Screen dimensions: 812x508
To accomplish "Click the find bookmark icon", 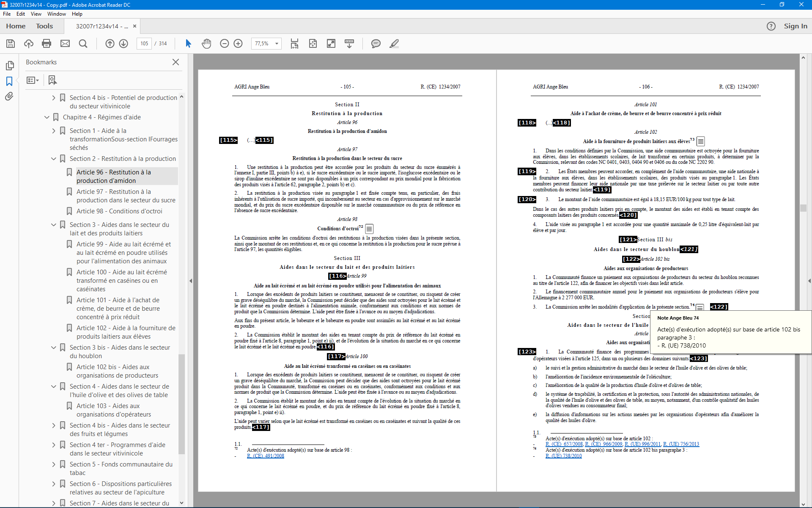I will [x=52, y=80].
